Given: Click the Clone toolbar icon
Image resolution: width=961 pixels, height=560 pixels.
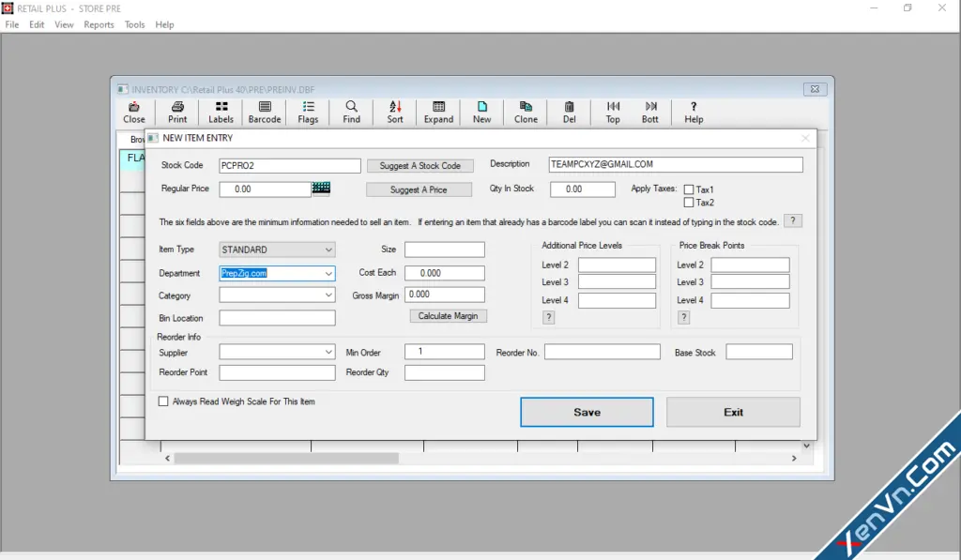Looking at the screenshot, I should (x=526, y=113).
